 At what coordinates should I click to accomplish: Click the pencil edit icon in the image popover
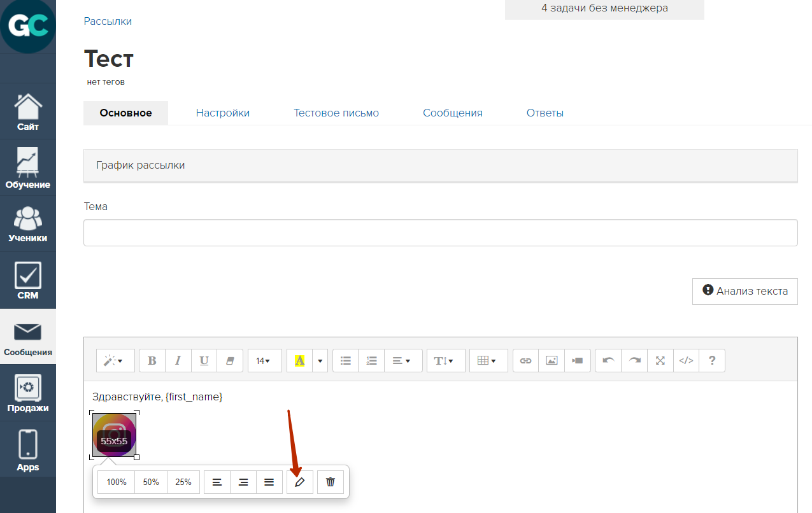(300, 482)
